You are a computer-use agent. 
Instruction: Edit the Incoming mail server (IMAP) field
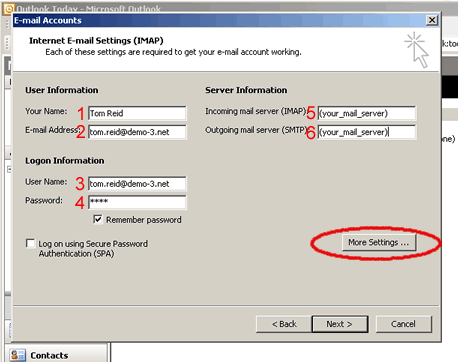[x=367, y=113]
